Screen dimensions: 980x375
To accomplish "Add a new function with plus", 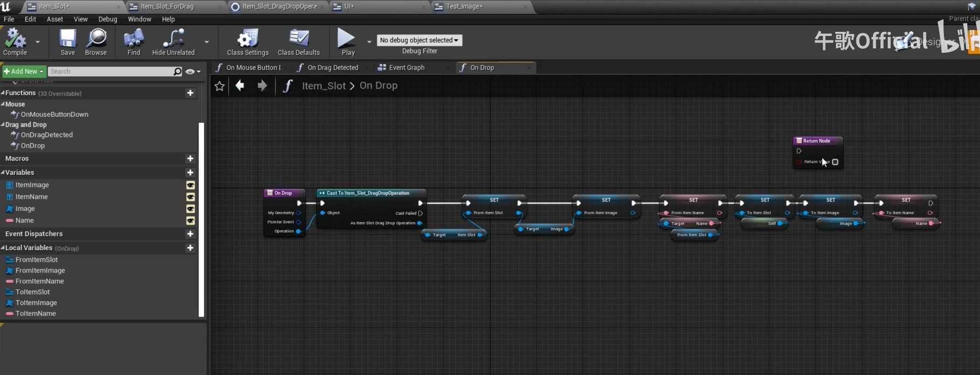I will (190, 93).
